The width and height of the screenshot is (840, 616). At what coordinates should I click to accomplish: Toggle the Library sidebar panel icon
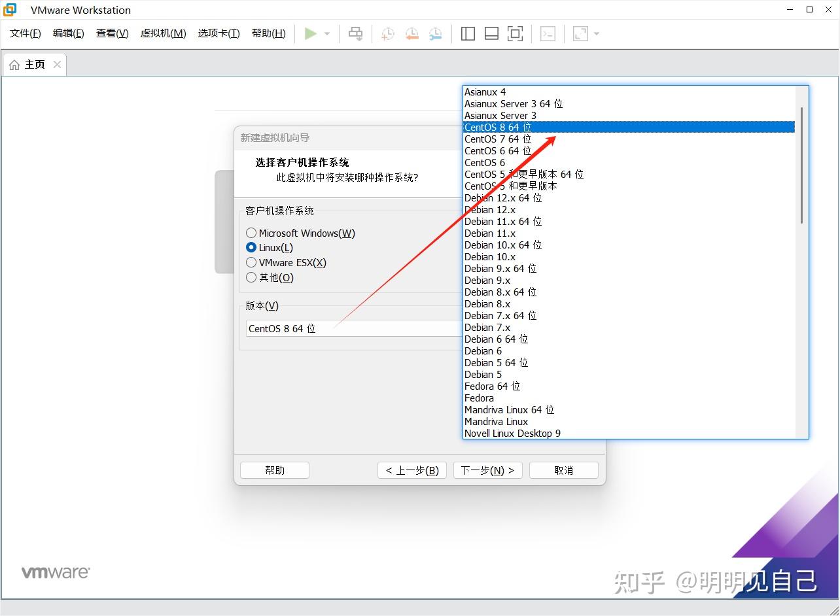tap(468, 33)
